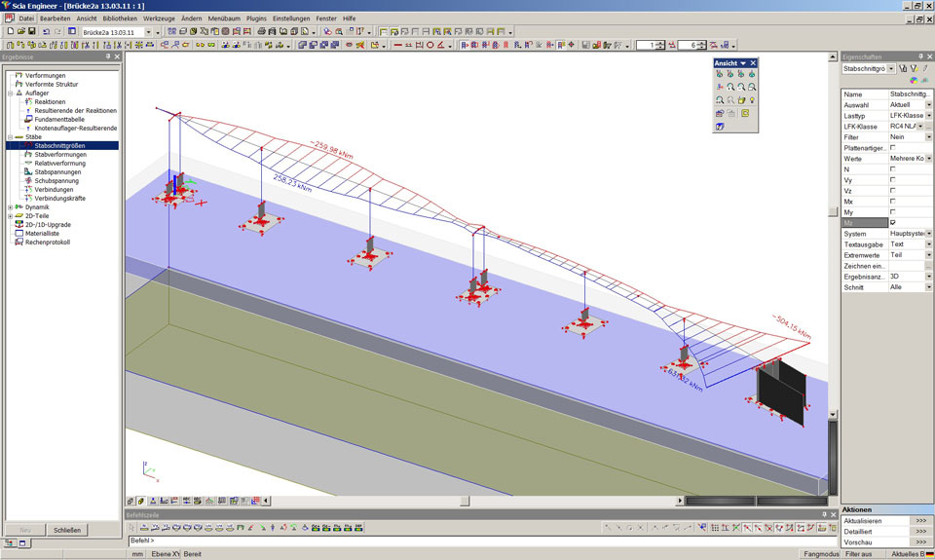The height and width of the screenshot is (560, 935).
Task: Open the Rechenprotokoll item in tree
Action: (48, 242)
